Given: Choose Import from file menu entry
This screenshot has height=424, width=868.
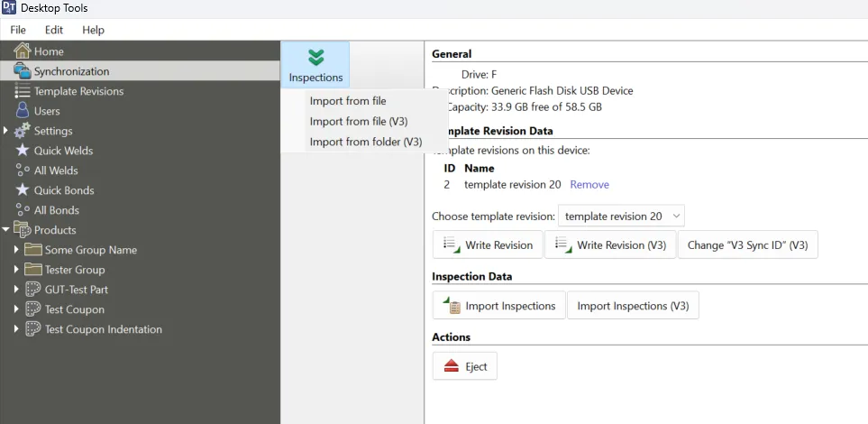Looking at the screenshot, I should click(x=348, y=101).
